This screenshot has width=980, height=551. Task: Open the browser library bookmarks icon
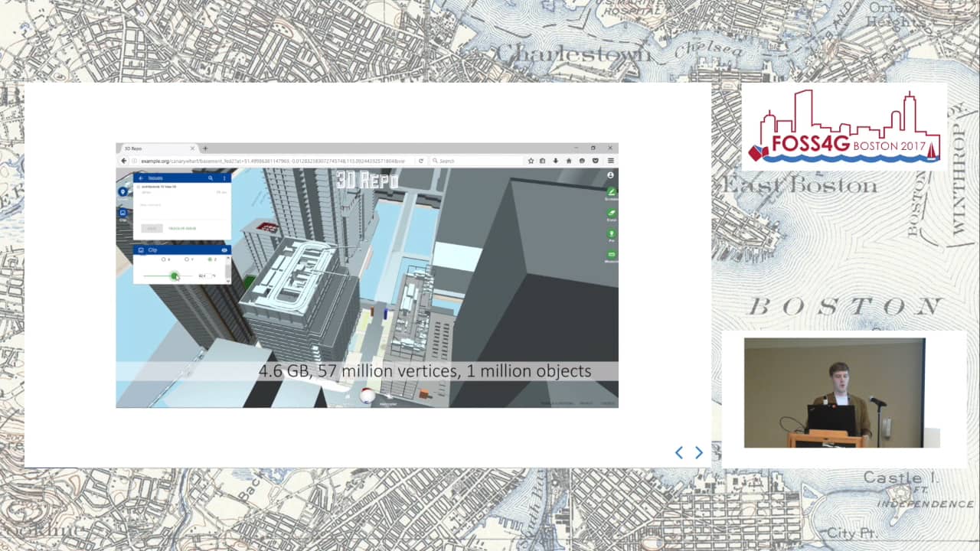pyautogui.click(x=542, y=161)
